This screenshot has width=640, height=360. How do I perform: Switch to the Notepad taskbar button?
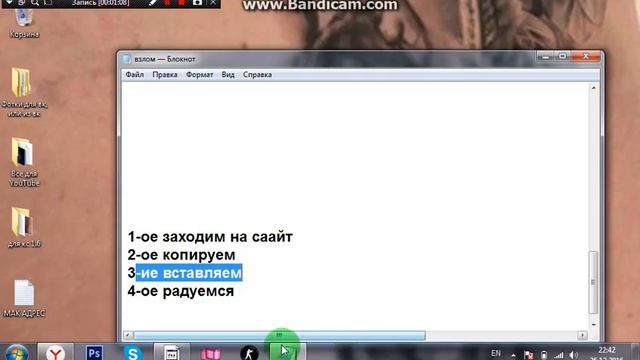[172, 353]
